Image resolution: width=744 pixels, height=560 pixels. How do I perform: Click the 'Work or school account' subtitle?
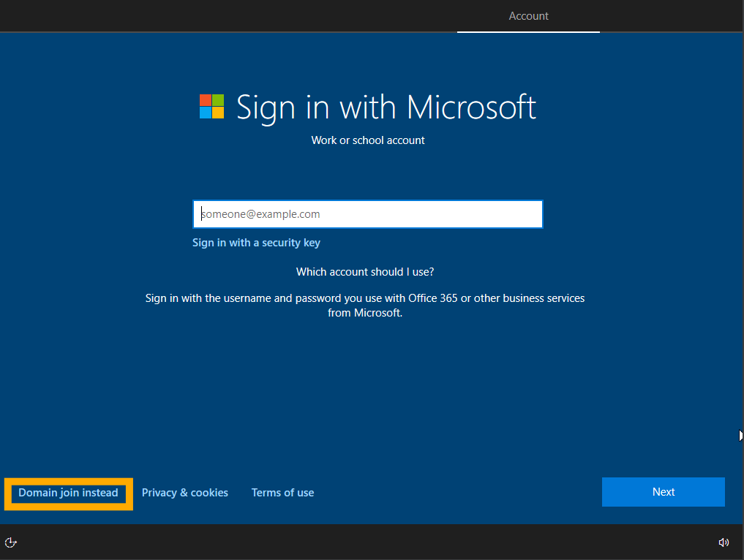click(x=368, y=140)
